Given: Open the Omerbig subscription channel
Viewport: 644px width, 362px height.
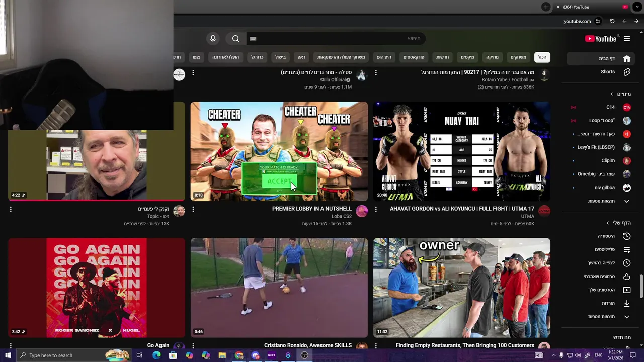Looking at the screenshot, I should (x=600, y=174).
